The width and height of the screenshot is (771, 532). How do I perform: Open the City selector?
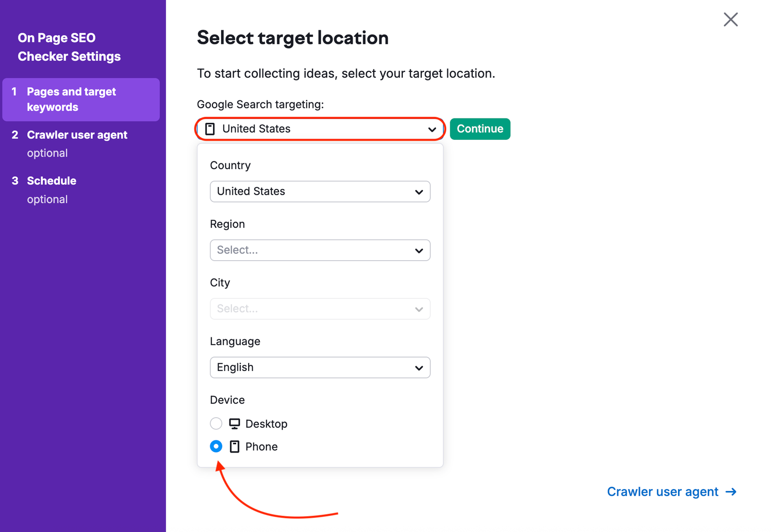tap(319, 309)
